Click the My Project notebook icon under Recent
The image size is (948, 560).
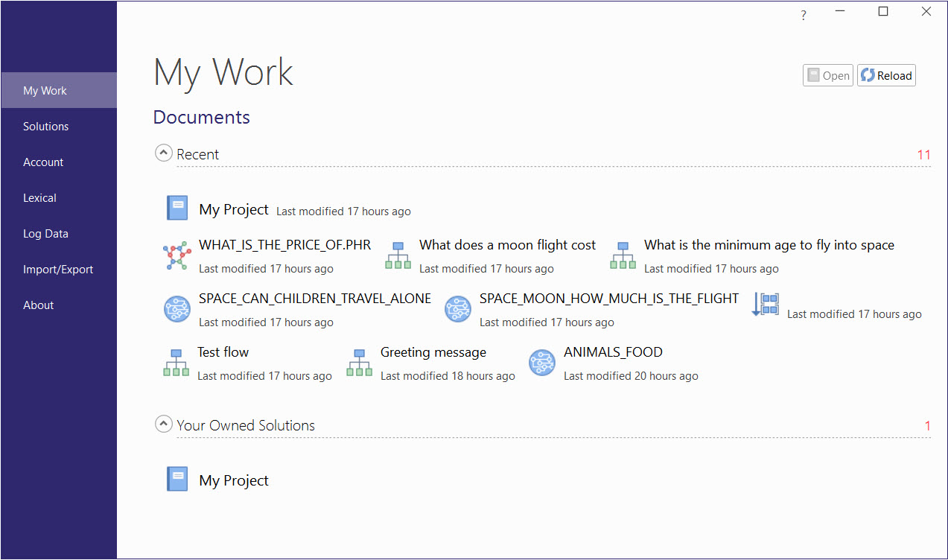(177, 208)
